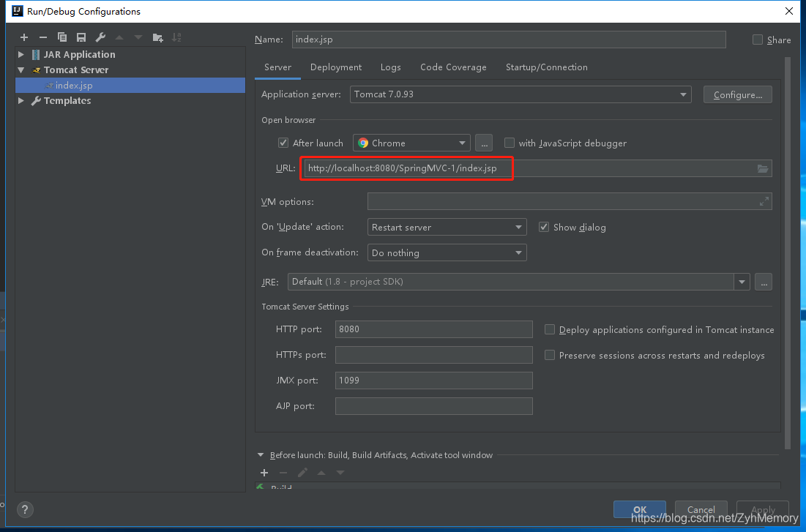This screenshot has height=532, width=806.
Task: Click the ellipsis button next to Chrome browser
Action: coord(484,143)
